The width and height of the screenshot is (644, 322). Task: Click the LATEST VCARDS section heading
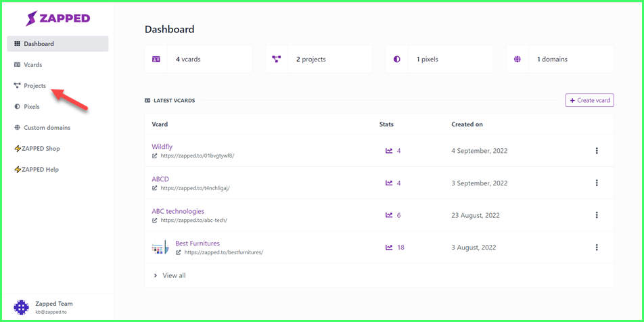pos(174,100)
